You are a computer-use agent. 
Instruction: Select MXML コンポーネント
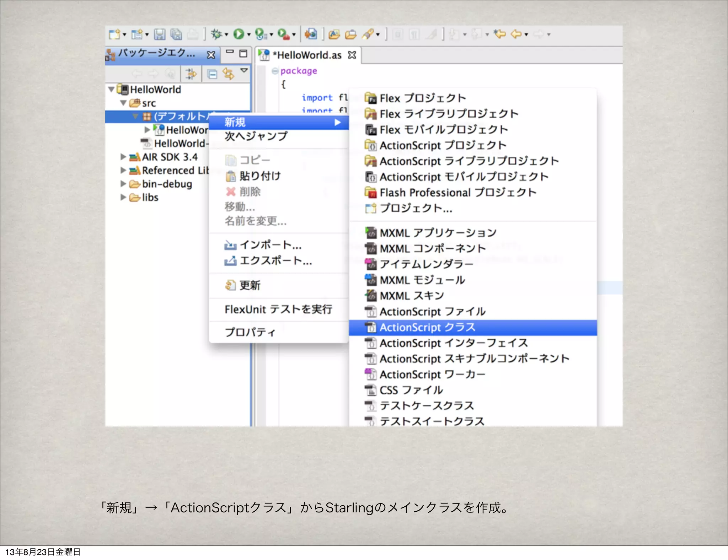(473, 248)
